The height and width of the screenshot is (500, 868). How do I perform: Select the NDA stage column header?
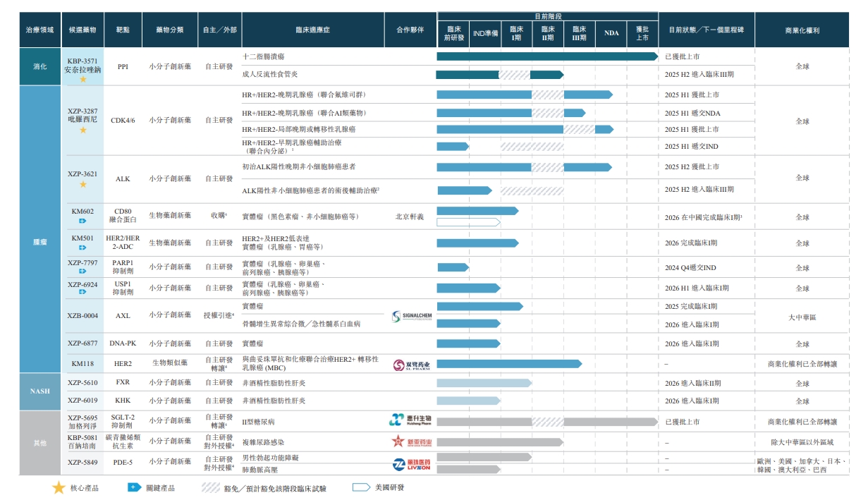(x=611, y=33)
